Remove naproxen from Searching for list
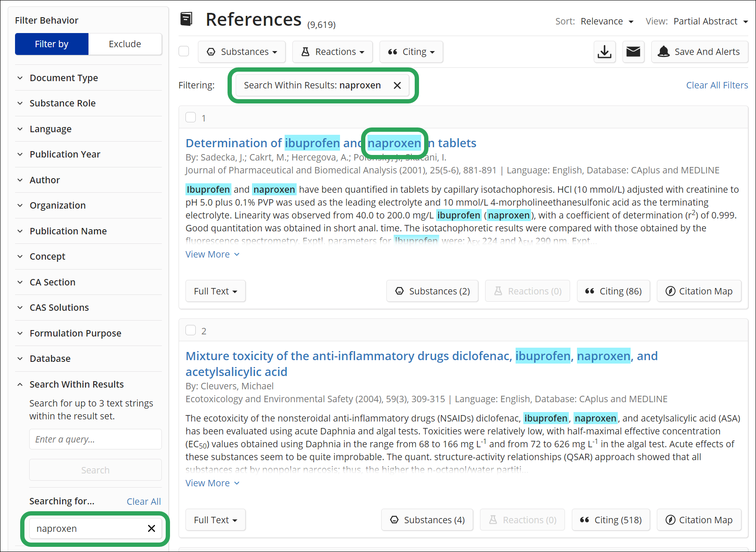The image size is (756, 552). click(x=152, y=528)
